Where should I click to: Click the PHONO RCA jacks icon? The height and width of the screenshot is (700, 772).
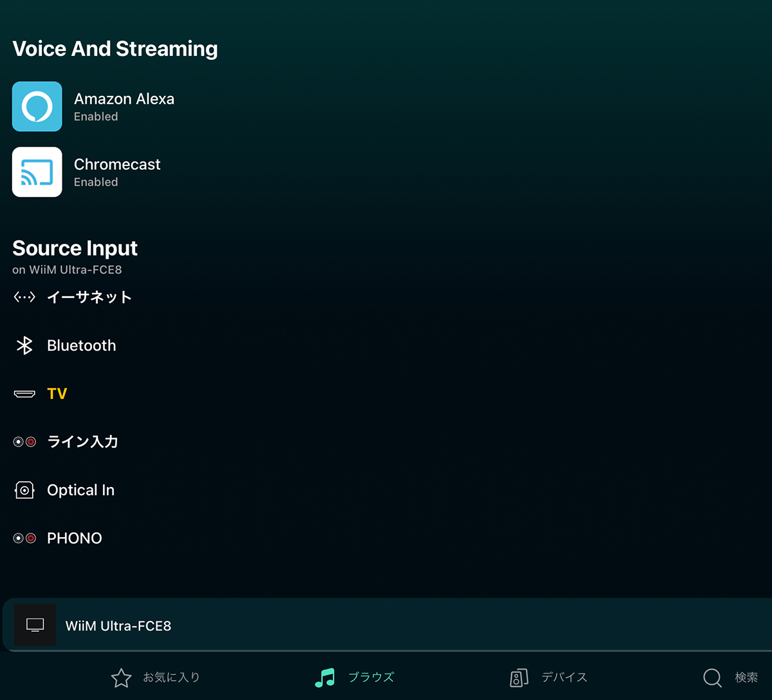tap(24, 539)
